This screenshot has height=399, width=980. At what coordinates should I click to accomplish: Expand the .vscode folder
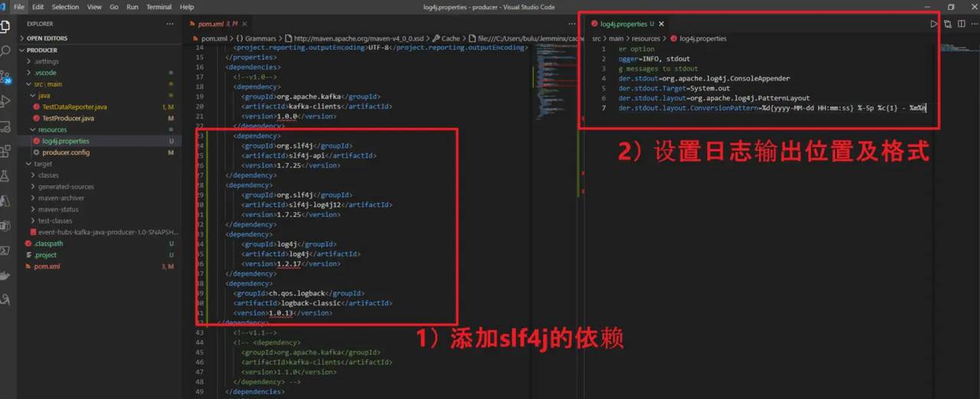pyautogui.click(x=98, y=73)
